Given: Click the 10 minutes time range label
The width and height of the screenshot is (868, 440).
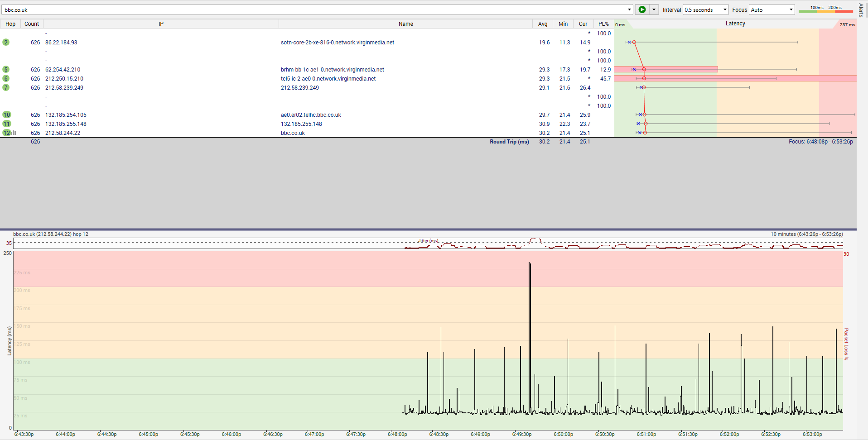Looking at the screenshot, I should click(806, 234).
